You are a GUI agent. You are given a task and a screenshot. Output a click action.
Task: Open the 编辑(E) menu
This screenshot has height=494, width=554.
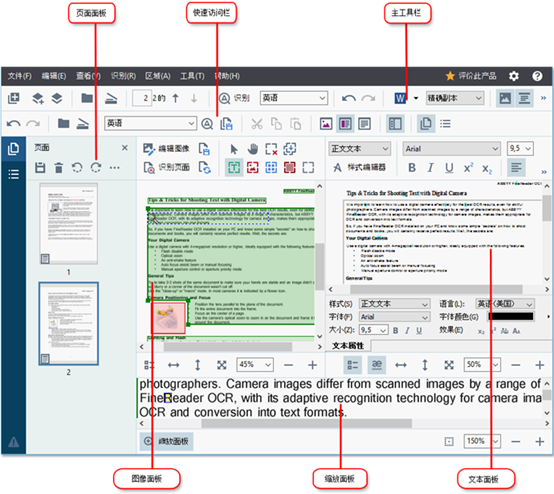tap(54, 76)
